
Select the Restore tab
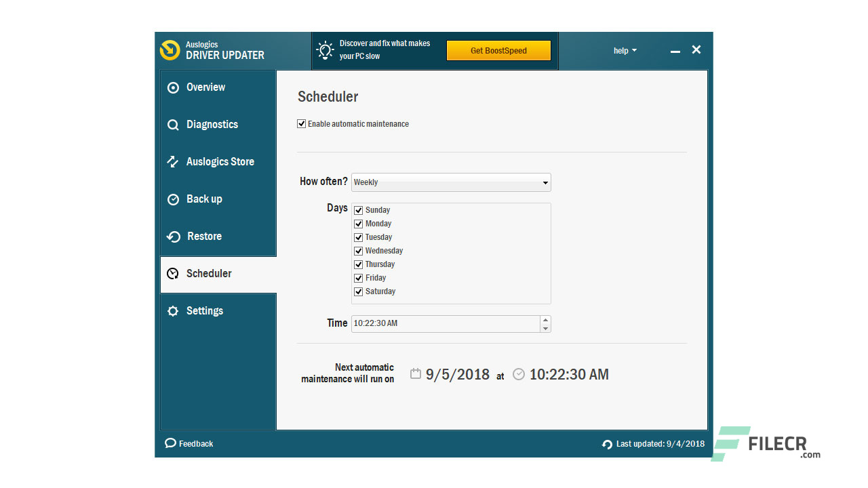(218, 237)
